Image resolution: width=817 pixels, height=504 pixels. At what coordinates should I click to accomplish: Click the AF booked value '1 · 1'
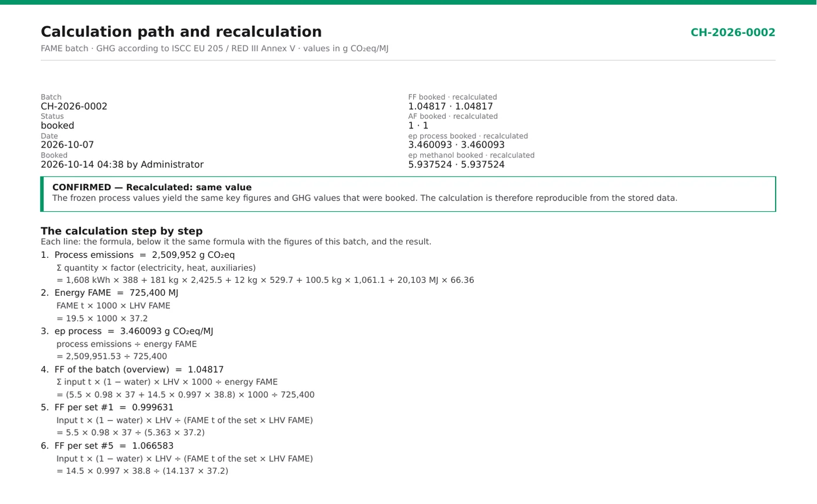pos(418,126)
